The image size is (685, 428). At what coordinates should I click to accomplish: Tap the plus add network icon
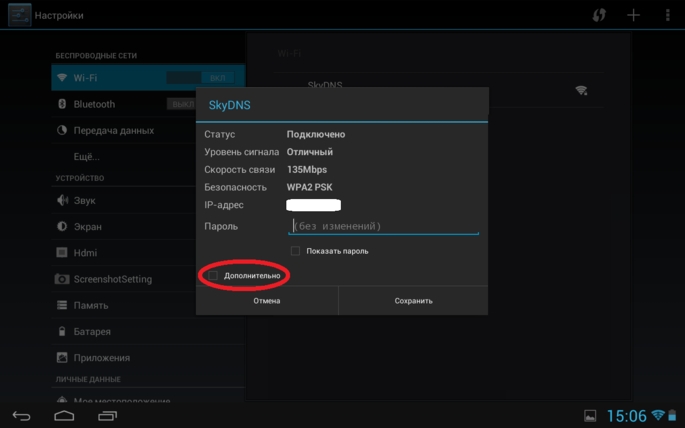point(633,15)
